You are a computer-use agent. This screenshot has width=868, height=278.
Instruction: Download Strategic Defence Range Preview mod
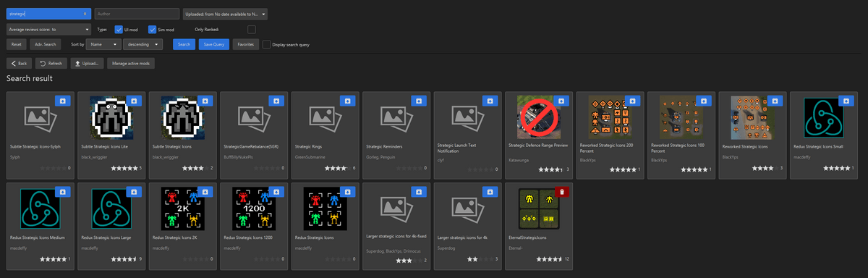pos(561,100)
